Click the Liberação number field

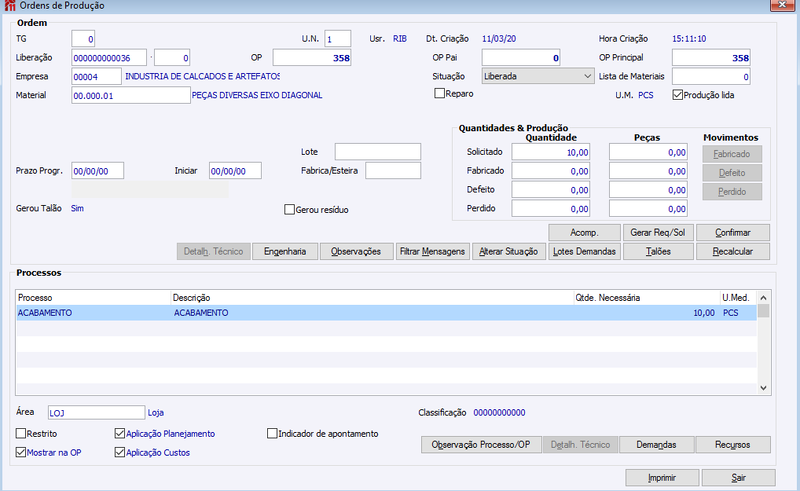tap(109, 58)
